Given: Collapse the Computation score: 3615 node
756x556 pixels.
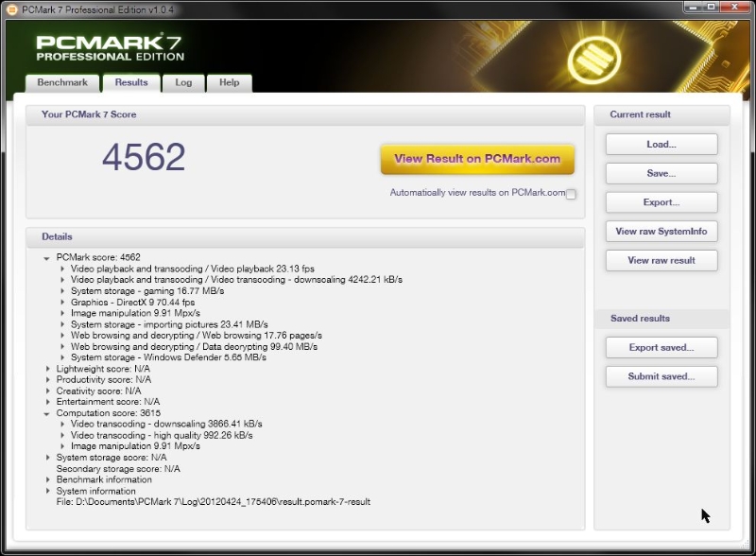Looking at the screenshot, I should (46, 413).
